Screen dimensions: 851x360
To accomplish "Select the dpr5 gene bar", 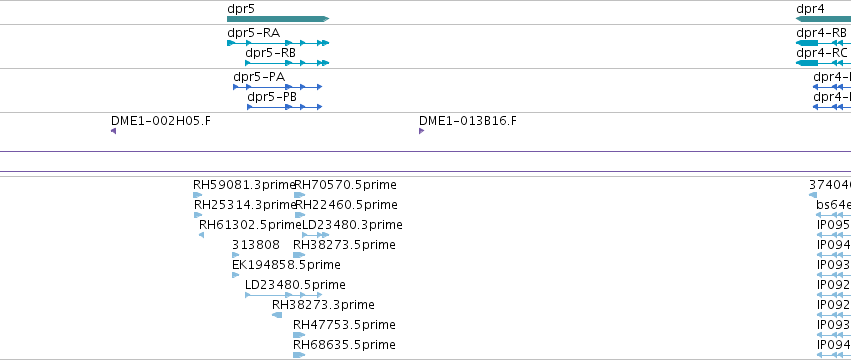I will [278, 19].
